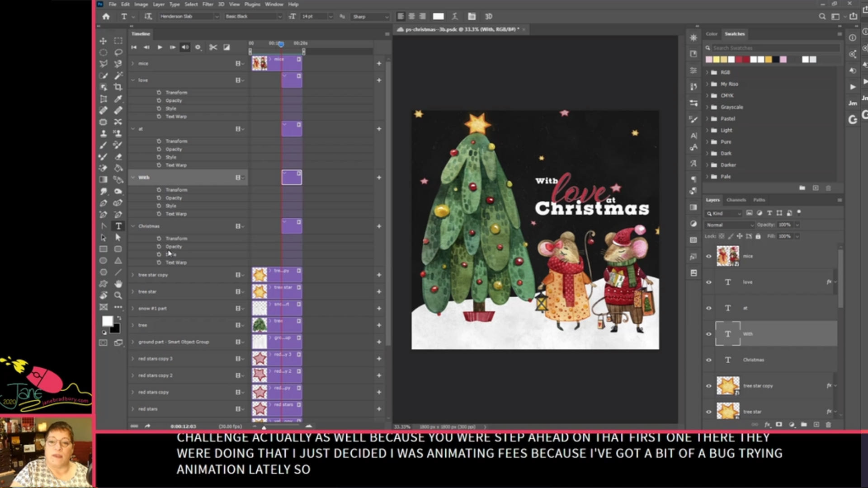Viewport: 868px width, 488px height.
Task: Step to next frame in Timeline
Action: [x=172, y=47]
